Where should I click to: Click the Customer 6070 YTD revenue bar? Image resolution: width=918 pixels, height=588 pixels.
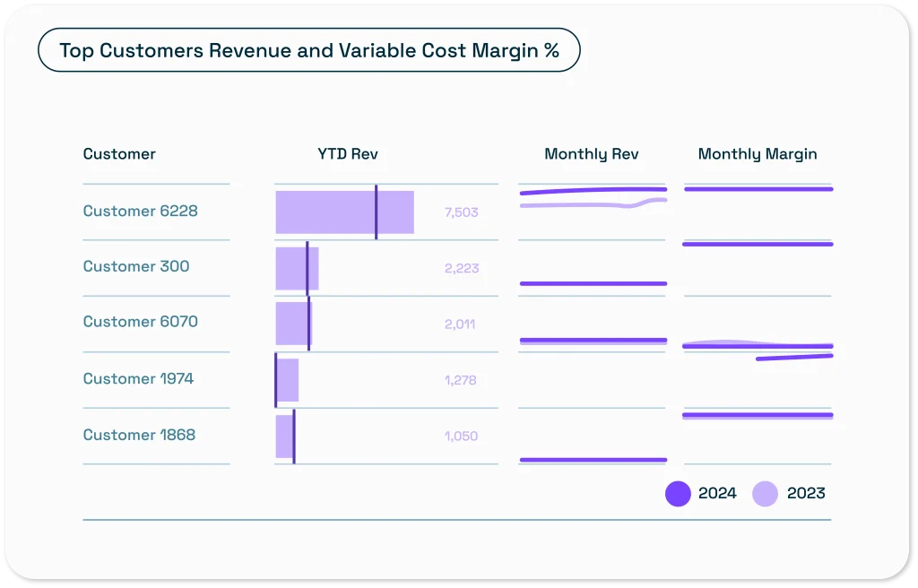[x=292, y=324]
